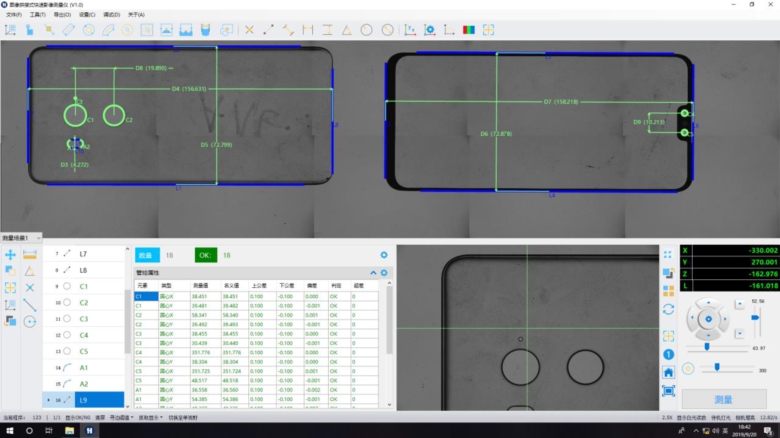Open the Debug (D) menu

(x=111, y=15)
